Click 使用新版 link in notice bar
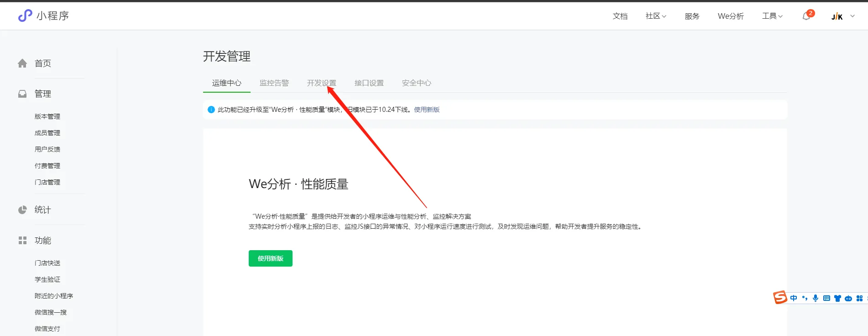Viewport: 868px width, 336px height. point(427,110)
